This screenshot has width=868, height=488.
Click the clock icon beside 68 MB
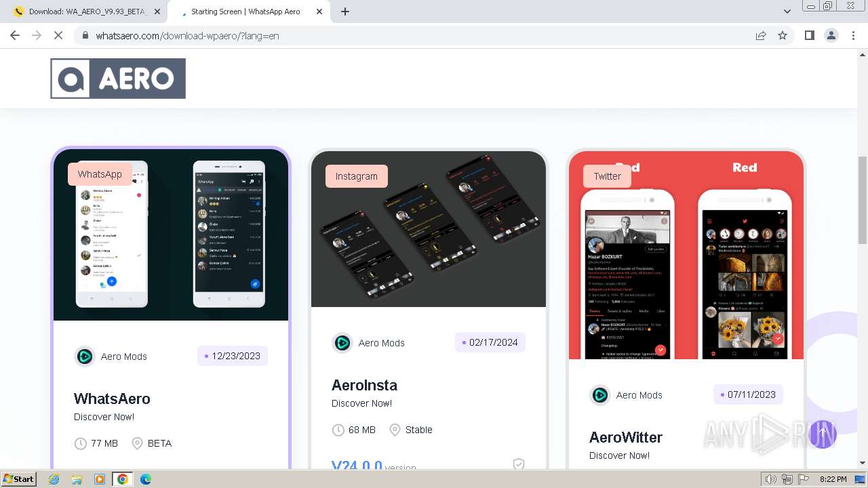(338, 430)
